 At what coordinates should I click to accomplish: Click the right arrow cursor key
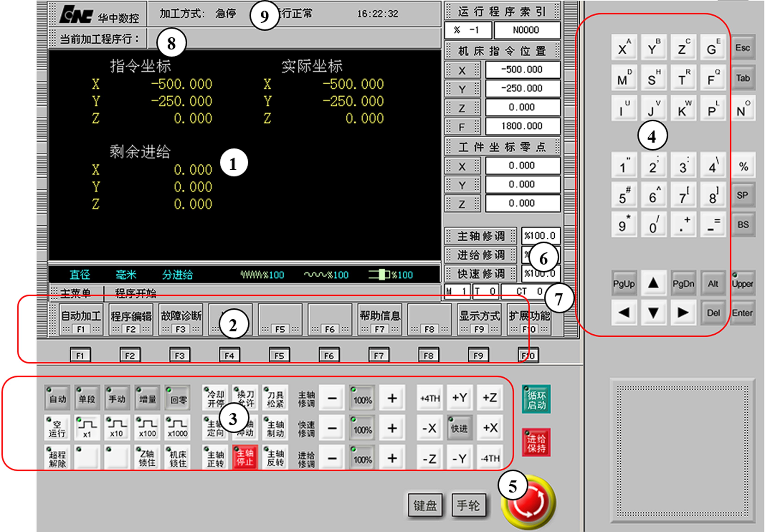point(683,312)
